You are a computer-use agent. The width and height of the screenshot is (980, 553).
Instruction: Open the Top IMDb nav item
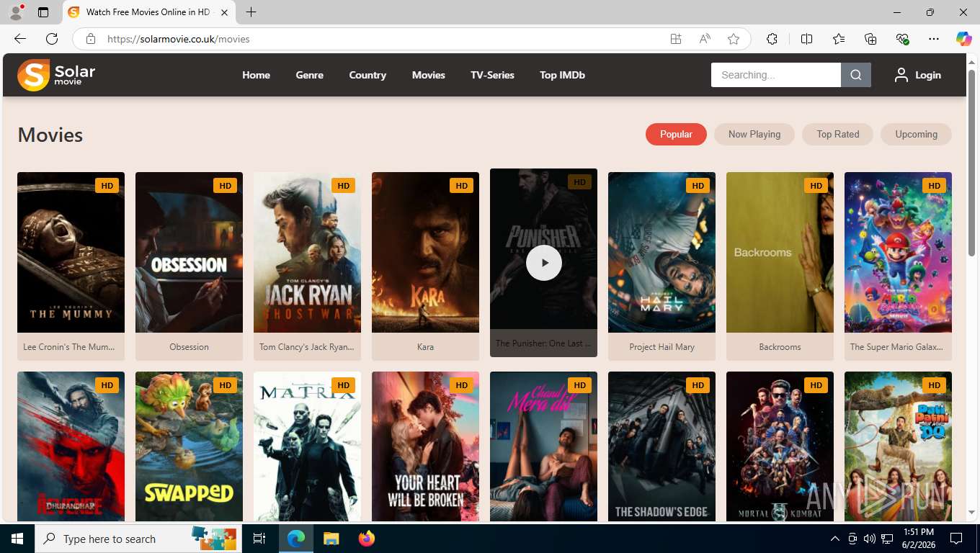tap(562, 75)
